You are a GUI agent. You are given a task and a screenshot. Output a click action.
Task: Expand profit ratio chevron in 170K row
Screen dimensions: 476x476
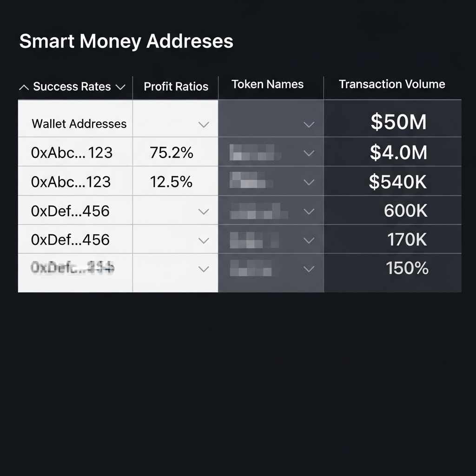204,241
